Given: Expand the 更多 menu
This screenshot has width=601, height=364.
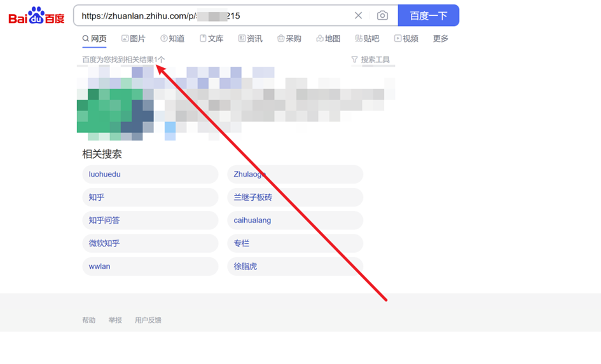Looking at the screenshot, I should point(441,39).
